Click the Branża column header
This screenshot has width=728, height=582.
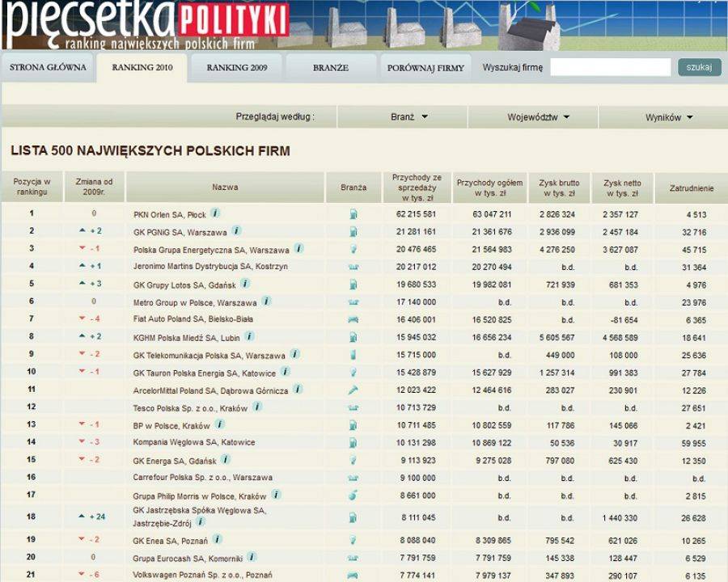click(x=353, y=188)
